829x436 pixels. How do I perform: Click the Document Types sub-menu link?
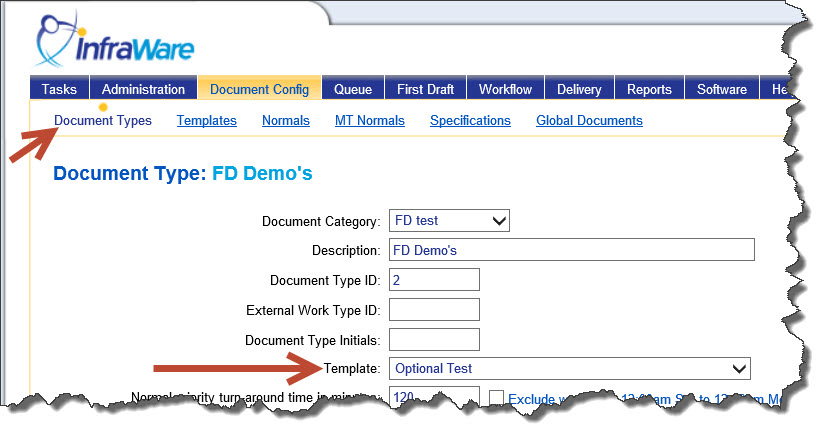pos(103,120)
